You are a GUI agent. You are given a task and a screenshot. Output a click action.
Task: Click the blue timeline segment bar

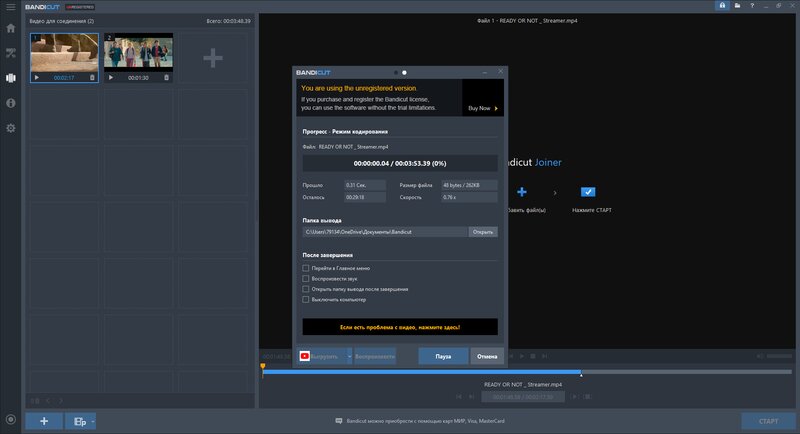(x=422, y=372)
